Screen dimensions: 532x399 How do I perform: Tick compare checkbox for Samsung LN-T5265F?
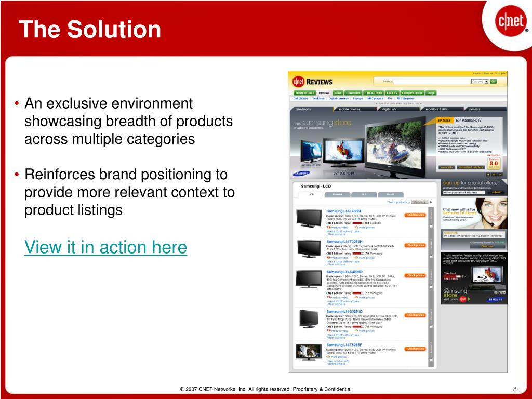(431, 361)
